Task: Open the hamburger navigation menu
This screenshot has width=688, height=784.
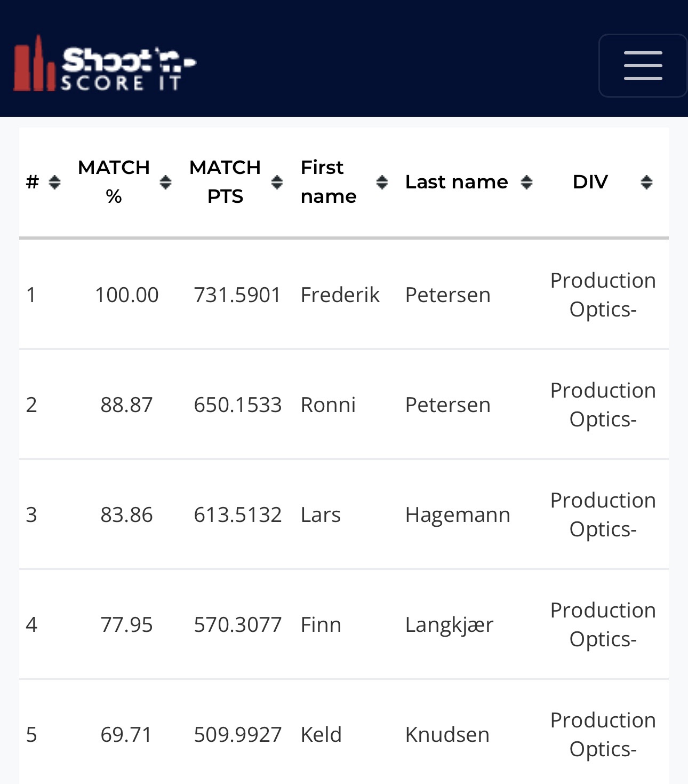Action: tap(643, 66)
